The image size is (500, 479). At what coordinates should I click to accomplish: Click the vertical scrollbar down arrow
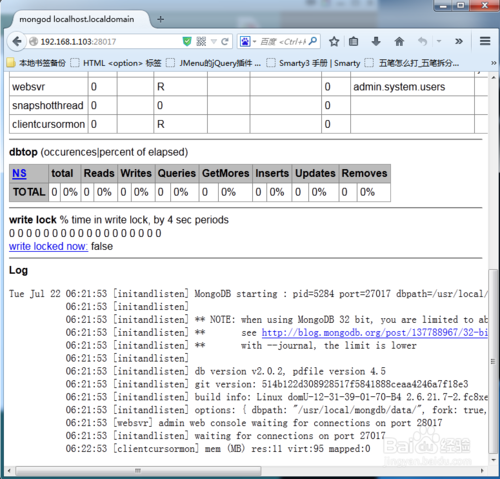(493, 460)
